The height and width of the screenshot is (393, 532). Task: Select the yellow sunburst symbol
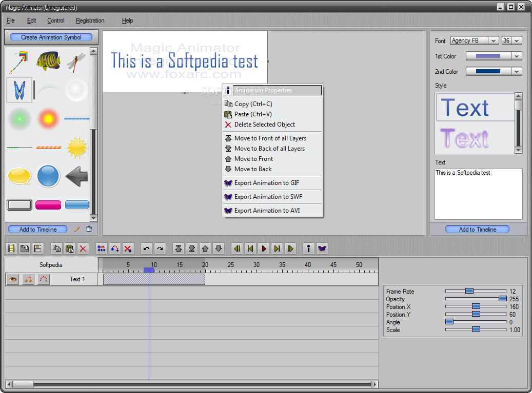[x=77, y=148]
